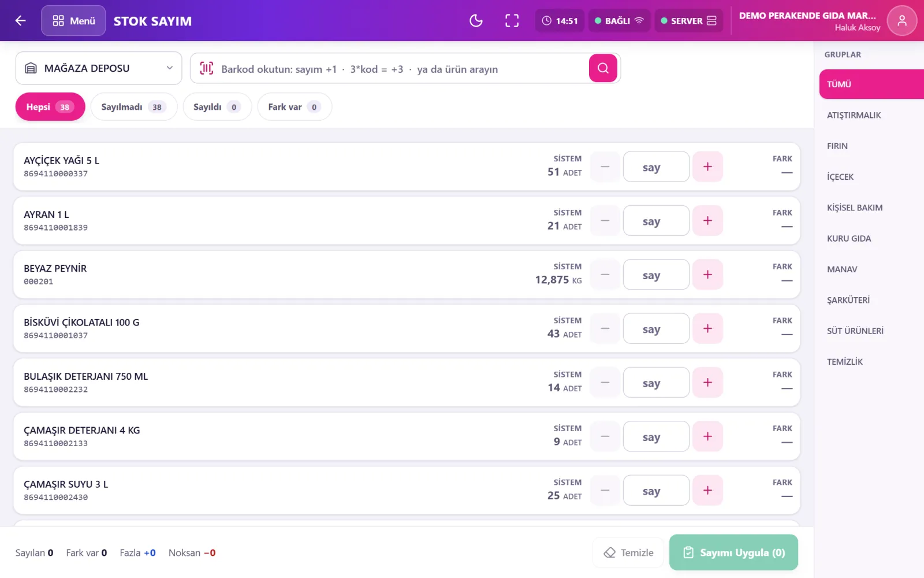The image size is (924, 578).
Task: Expand the MAĞAZA DEPOSU warehouse dropdown
Action: 99,68
